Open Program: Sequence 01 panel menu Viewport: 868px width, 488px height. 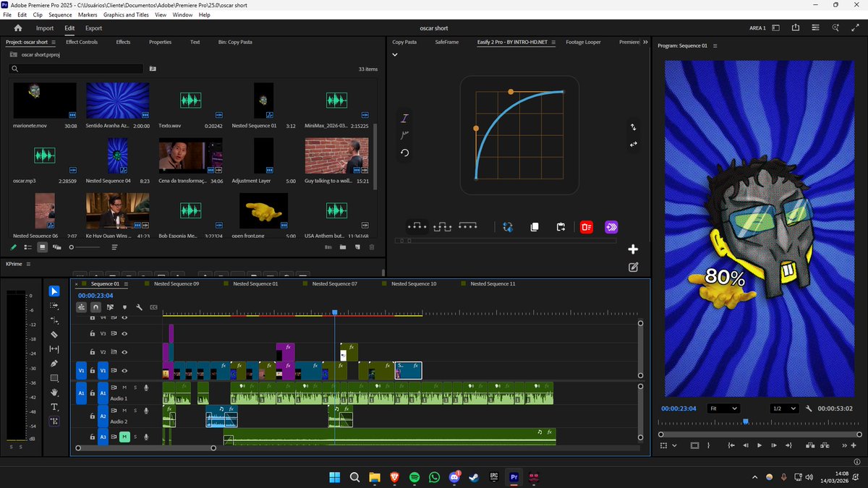715,46
